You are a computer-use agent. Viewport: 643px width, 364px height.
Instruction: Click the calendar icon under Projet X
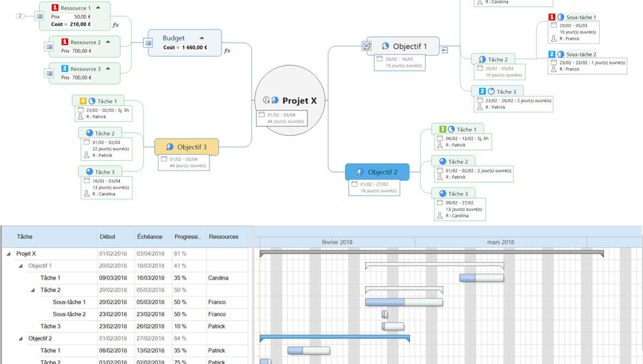261,115
